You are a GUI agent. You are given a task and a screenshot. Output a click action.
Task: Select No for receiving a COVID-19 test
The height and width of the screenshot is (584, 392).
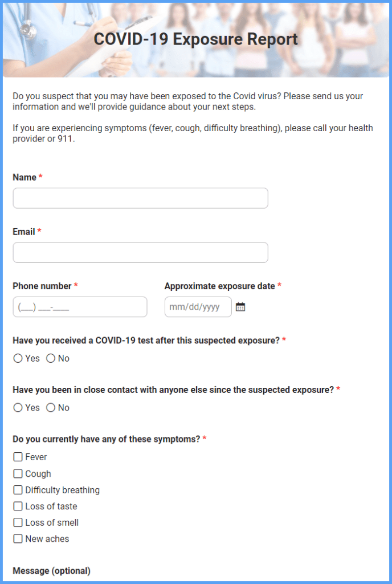[x=52, y=358]
